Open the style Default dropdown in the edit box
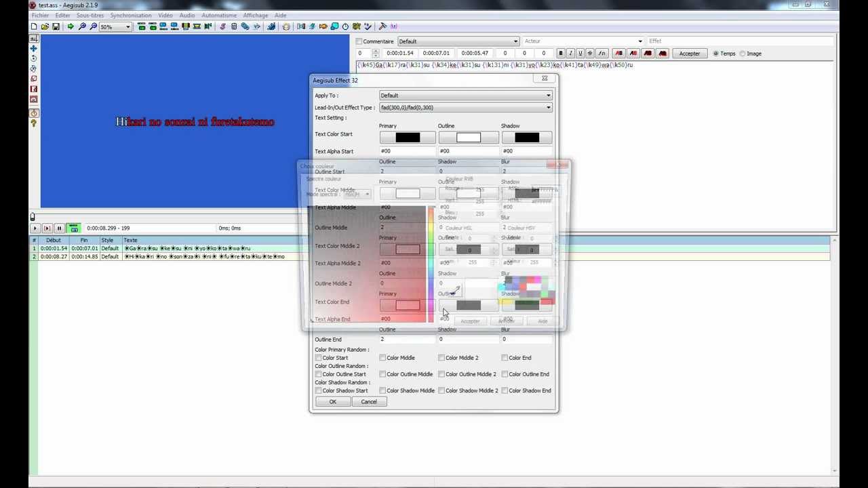868x488 pixels. 458,41
